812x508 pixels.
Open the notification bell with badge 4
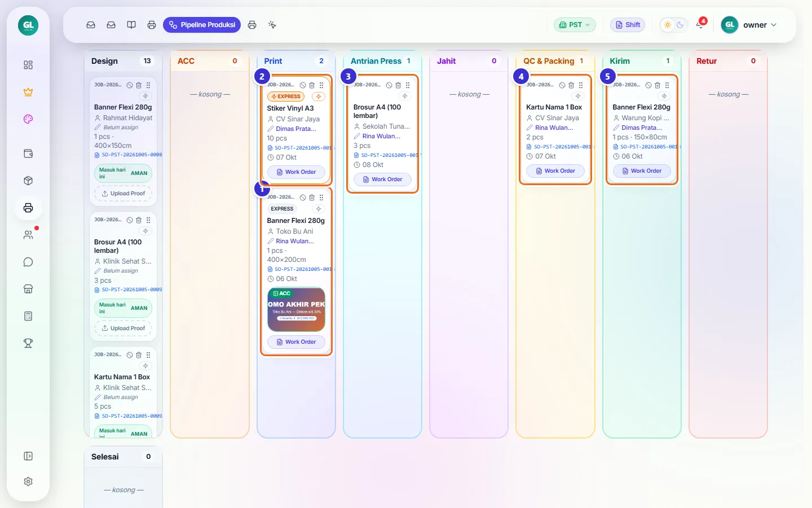(700, 25)
